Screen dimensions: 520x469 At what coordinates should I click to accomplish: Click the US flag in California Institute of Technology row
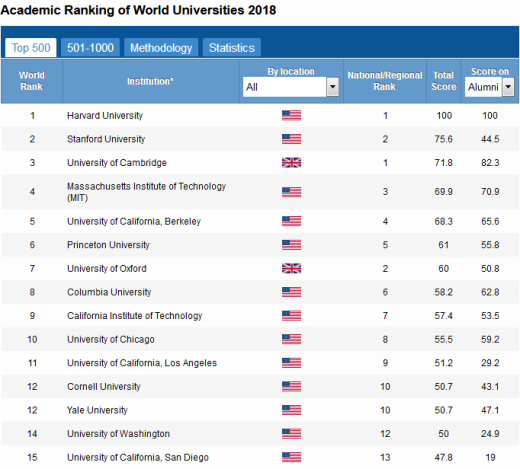pyautogui.click(x=291, y=316)
